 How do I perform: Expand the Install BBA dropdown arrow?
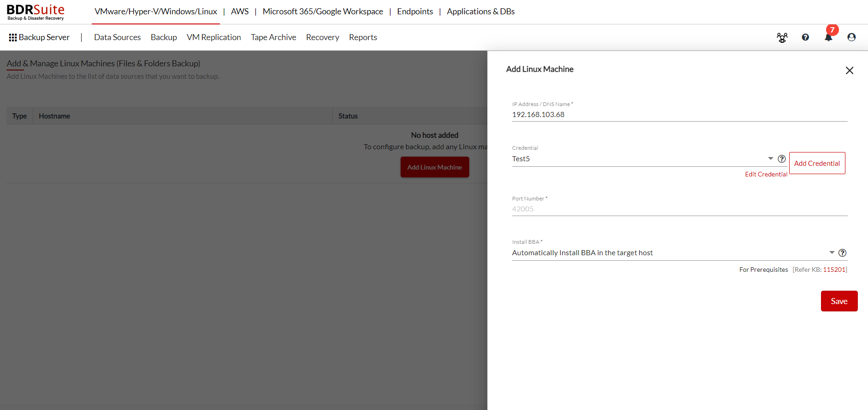tap(832, 252)
